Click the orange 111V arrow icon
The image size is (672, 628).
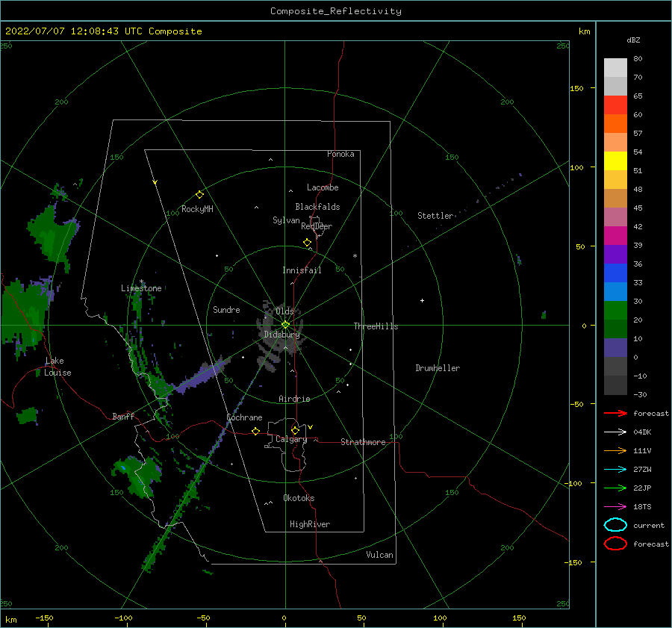615,450
